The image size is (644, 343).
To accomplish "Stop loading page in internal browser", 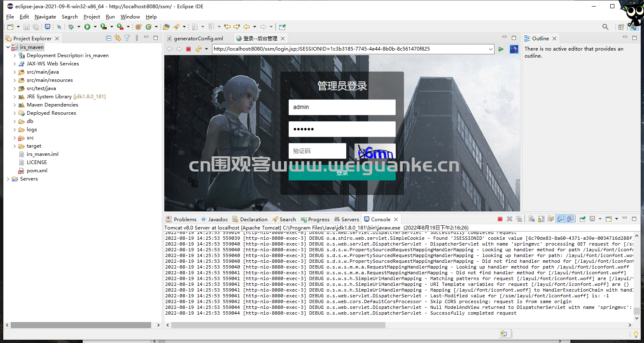I will tap(189, 49).
